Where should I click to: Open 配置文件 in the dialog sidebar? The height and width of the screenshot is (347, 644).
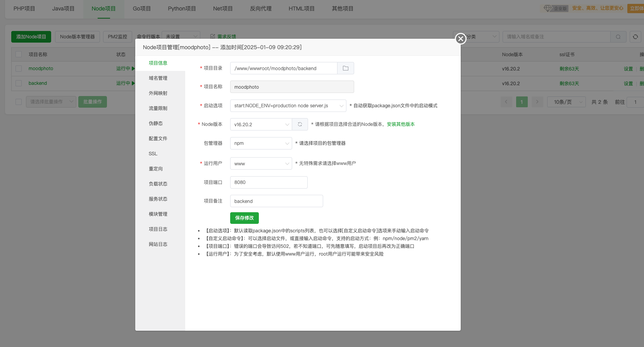160,139
